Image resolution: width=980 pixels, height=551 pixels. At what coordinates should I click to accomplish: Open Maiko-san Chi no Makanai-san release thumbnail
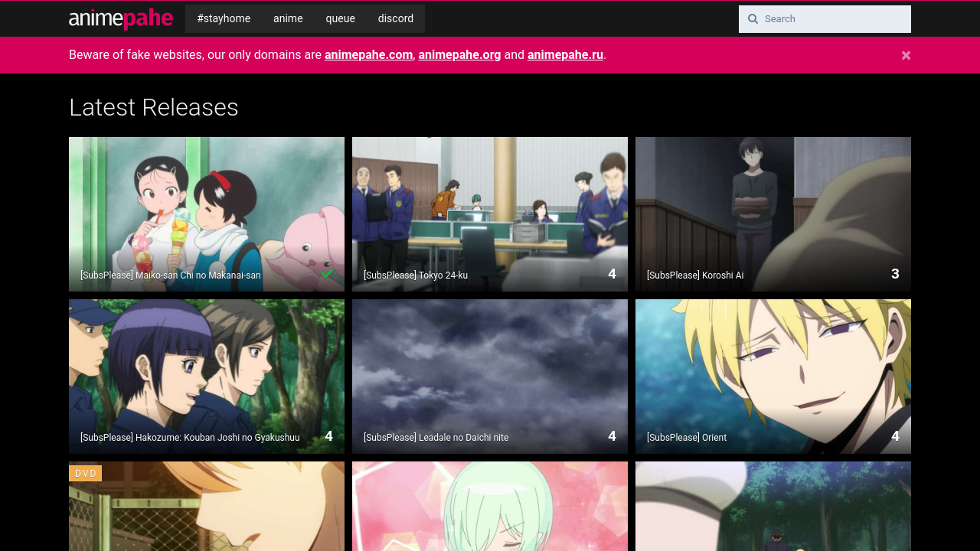click(x=207, y=214)
